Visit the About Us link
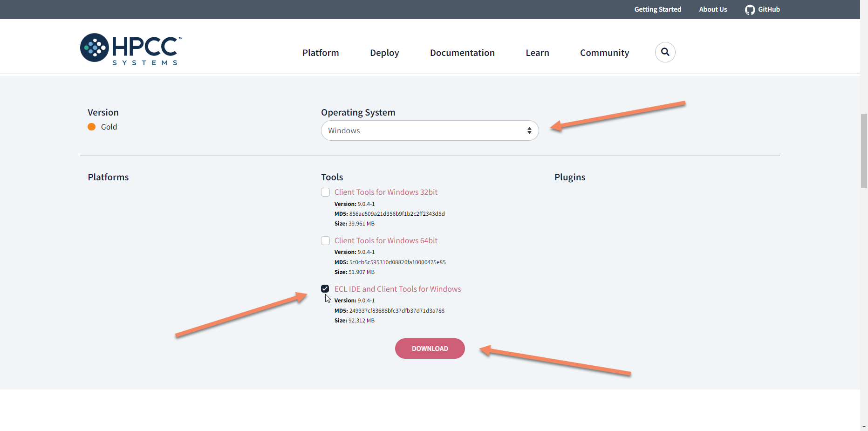868x431 pixels. [x=713, y=9]
